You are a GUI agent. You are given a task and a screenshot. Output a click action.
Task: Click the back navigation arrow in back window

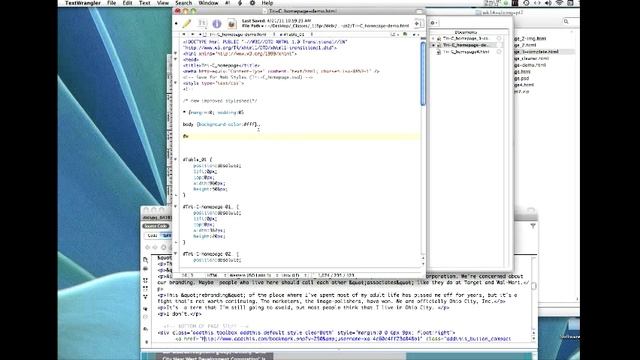147,247
